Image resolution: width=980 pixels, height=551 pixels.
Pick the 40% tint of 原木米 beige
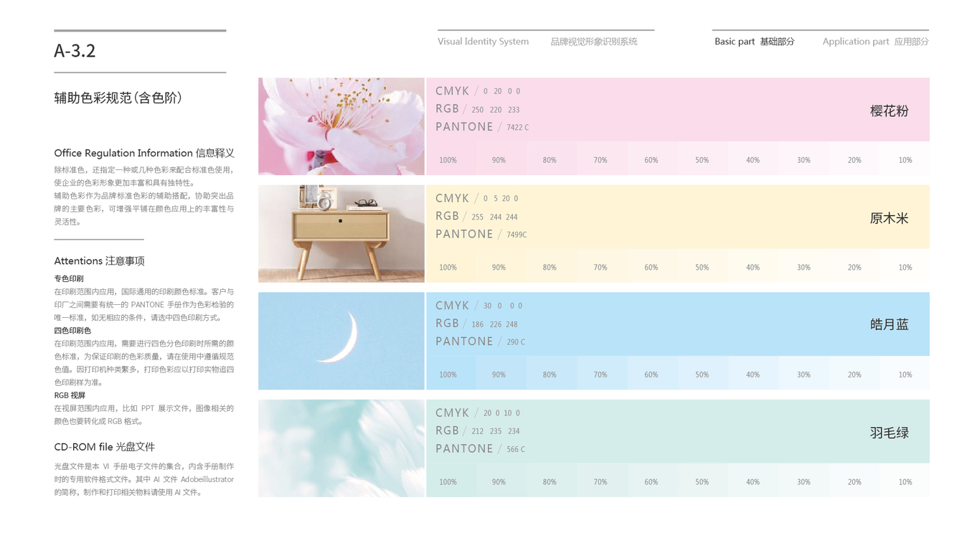tap(753, 265)
